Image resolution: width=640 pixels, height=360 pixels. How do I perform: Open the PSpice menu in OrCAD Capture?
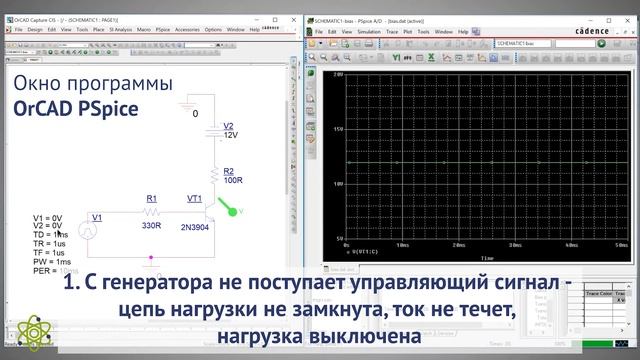point(162,29)
